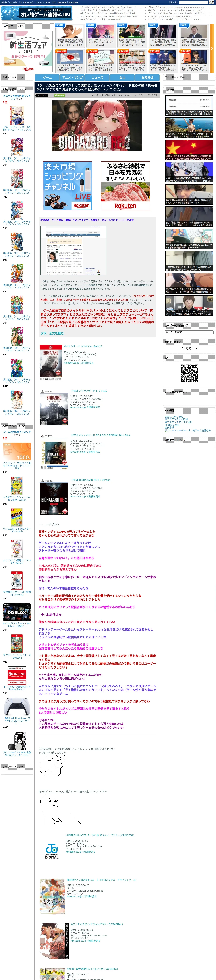The width and height of the screenshot is (216, 980).
Task: Switch to the お知らせ tab
Action: click(x=148, y=77)
